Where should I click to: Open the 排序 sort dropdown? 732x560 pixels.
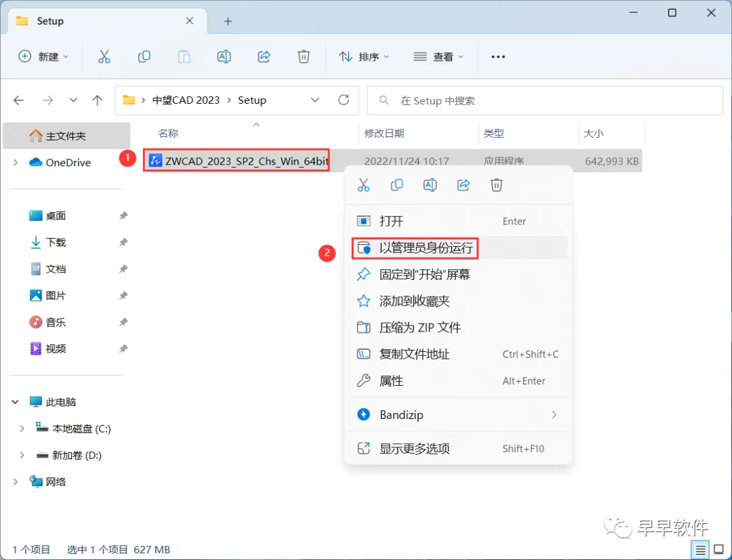click(364, 56)
